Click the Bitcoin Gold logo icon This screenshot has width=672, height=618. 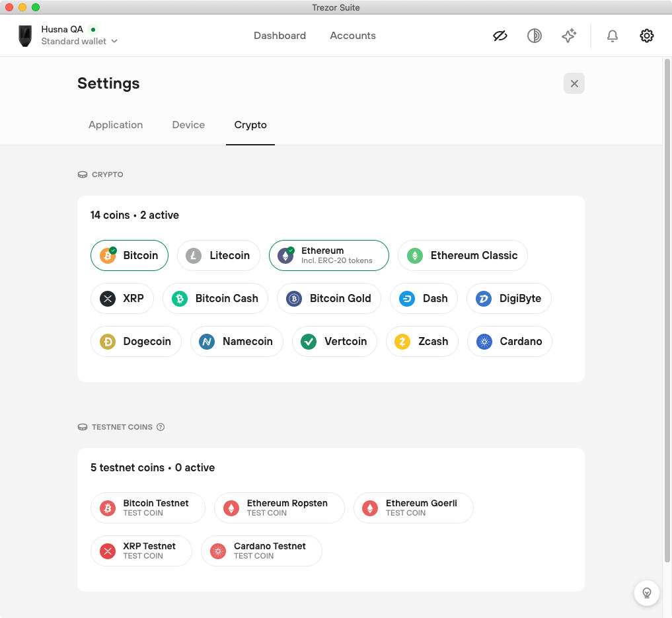294,298
